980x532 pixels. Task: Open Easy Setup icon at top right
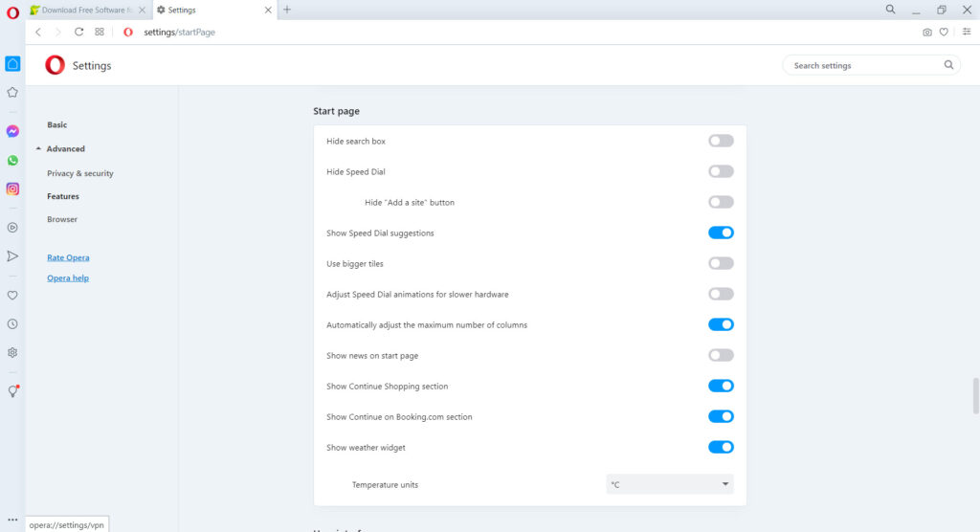coord(967,32)
